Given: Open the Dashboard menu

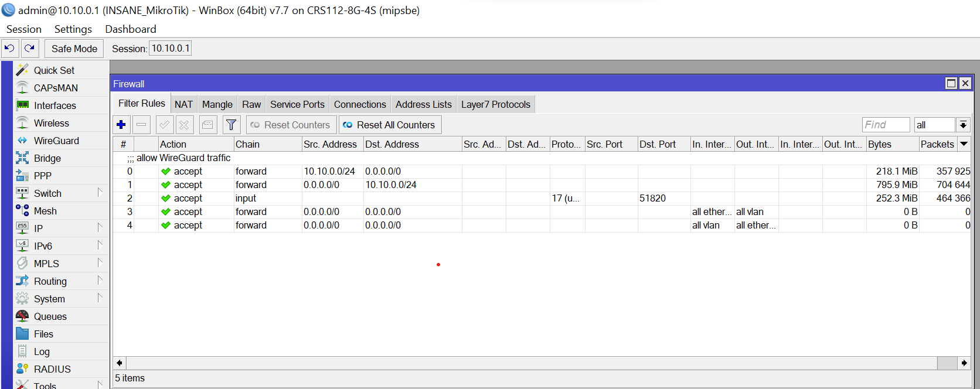Looking at the screenshot, I should 131,29.
